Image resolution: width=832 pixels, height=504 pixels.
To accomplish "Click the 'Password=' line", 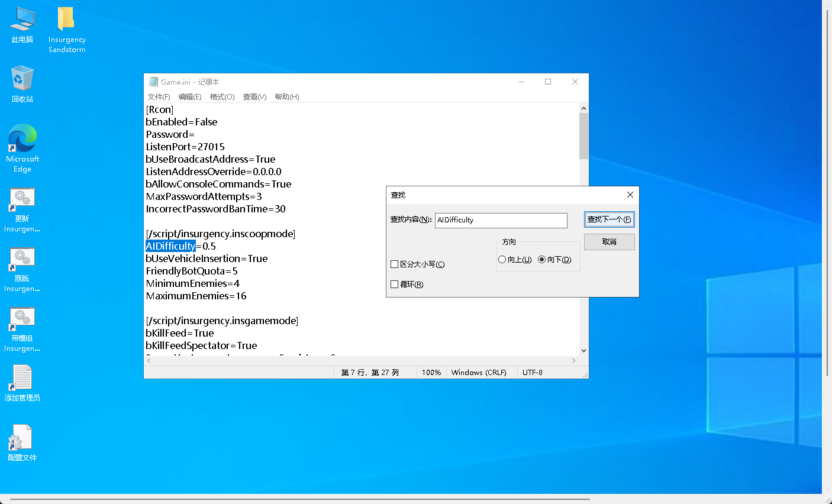I will (170, 134).
